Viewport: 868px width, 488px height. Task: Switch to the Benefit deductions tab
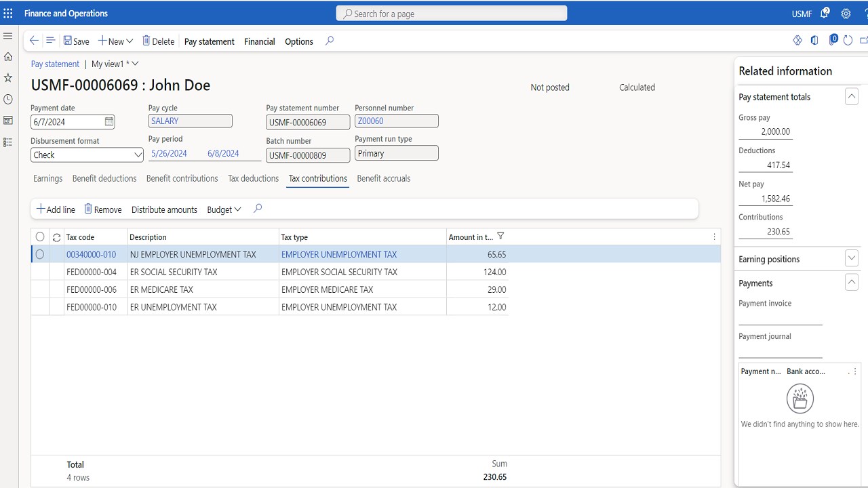pyautogui.click(x=104, y=179)
